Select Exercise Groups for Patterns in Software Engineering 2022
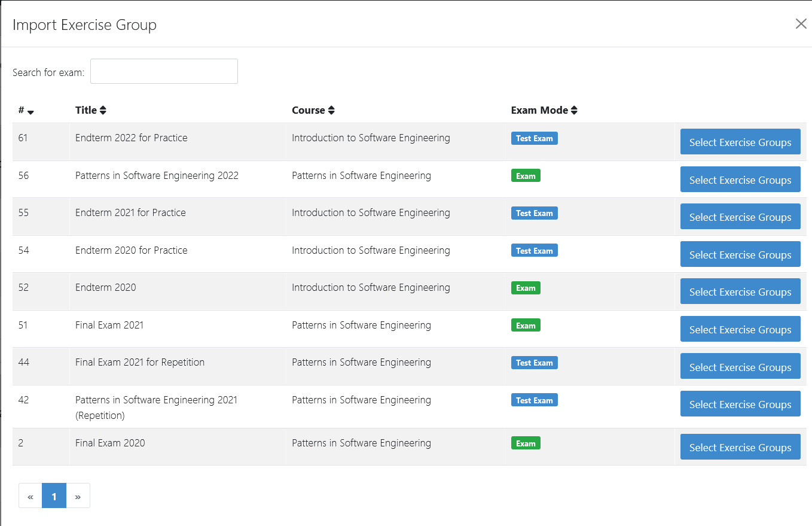This screenshot has height=526, width=812. [x=740, y=180]
